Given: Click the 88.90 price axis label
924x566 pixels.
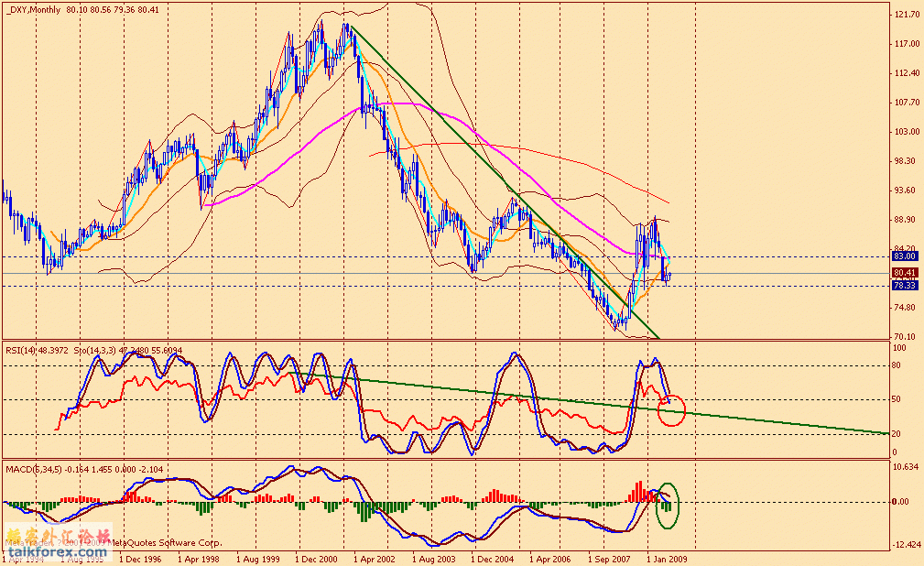Looking at the screenshot, I should point(905,220).
